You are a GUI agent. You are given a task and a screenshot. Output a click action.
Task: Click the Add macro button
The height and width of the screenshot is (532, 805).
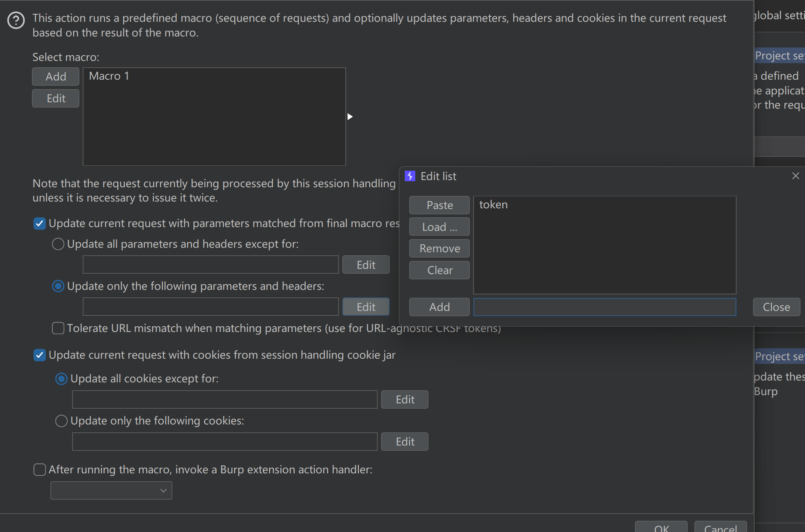tap(56, 77)
